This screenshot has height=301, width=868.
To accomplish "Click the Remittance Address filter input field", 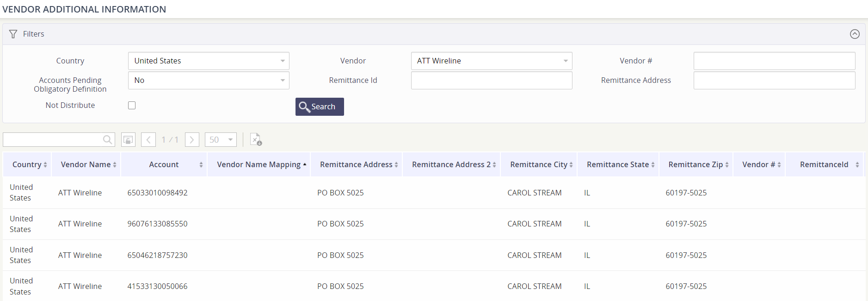I will click(774, 80).
